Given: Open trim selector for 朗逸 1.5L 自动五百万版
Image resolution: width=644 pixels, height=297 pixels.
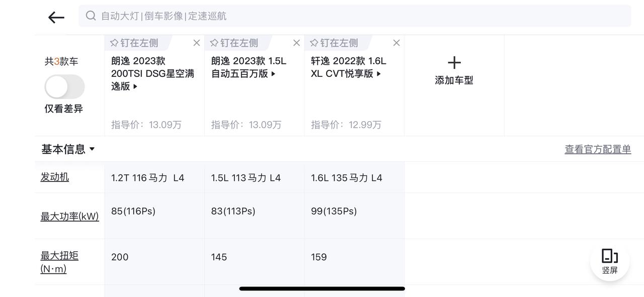Looking at the screenshot, I should click(x=249, y=67).
